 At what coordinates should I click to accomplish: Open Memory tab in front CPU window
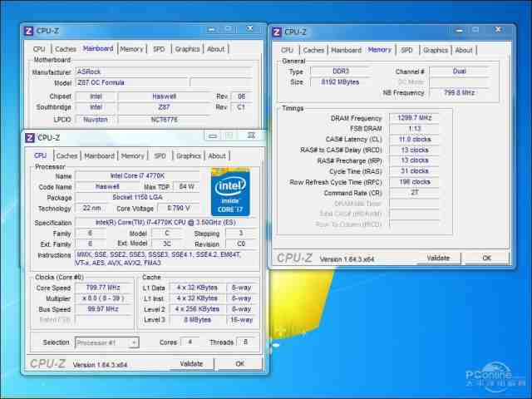tap(133, 155)
